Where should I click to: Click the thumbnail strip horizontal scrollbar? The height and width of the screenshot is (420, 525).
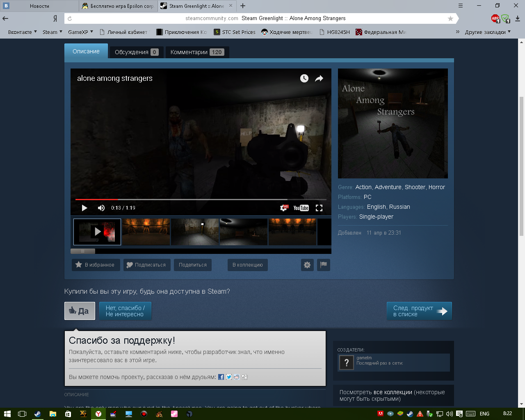tap(83, 251)
